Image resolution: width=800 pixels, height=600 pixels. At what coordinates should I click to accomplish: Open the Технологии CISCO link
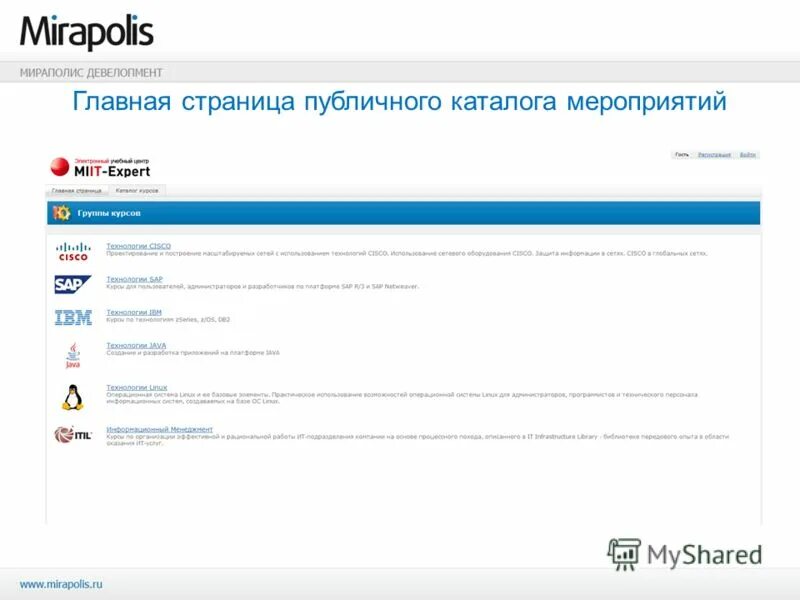138,246
